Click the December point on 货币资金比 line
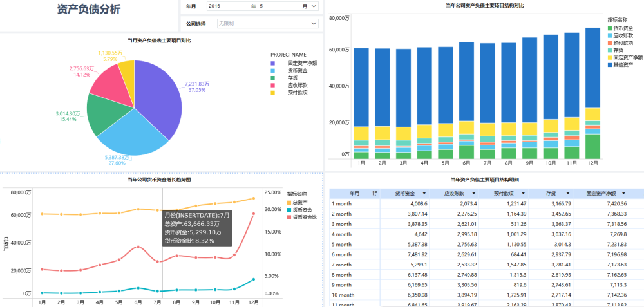644x307 pixels. click(x=253, y=214)
